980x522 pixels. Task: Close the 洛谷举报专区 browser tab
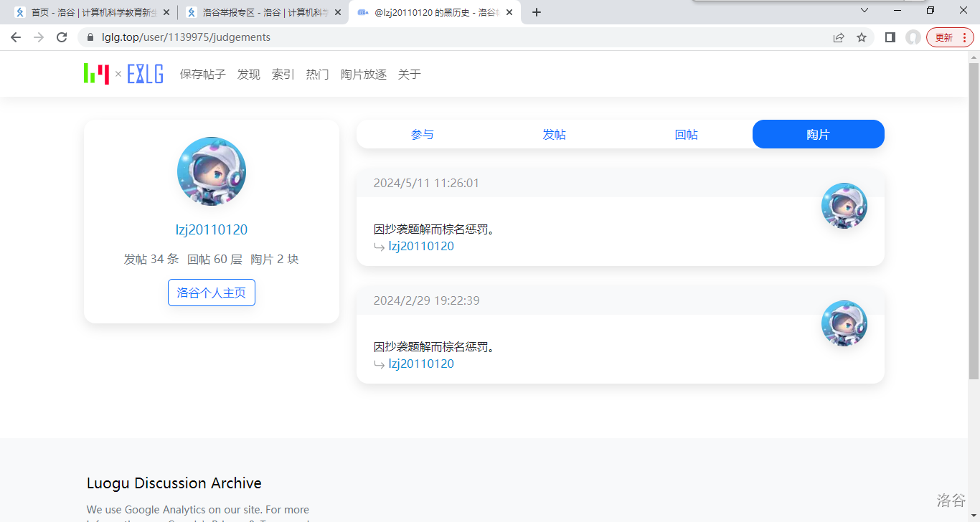point(338,12)
